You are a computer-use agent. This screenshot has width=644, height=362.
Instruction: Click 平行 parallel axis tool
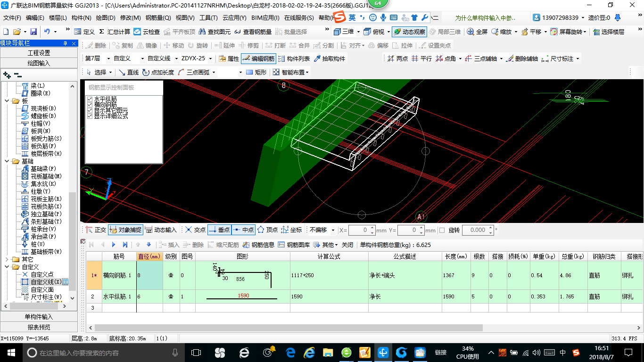421,58
